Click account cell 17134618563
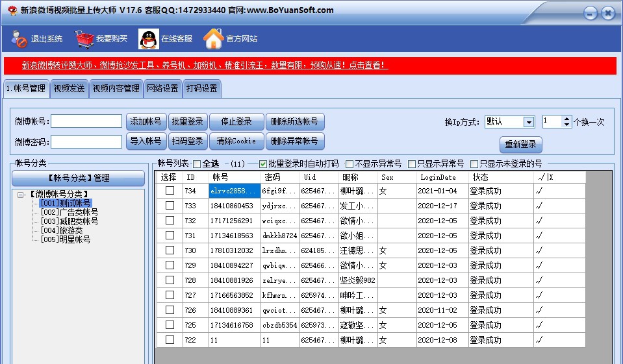623x364 pixels. (x=235, y=236)
